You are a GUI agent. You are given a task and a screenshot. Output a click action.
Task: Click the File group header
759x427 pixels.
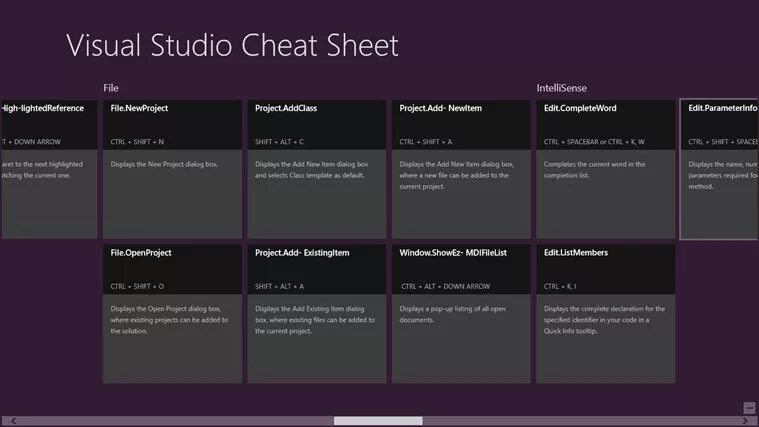[x=110, y=88]
